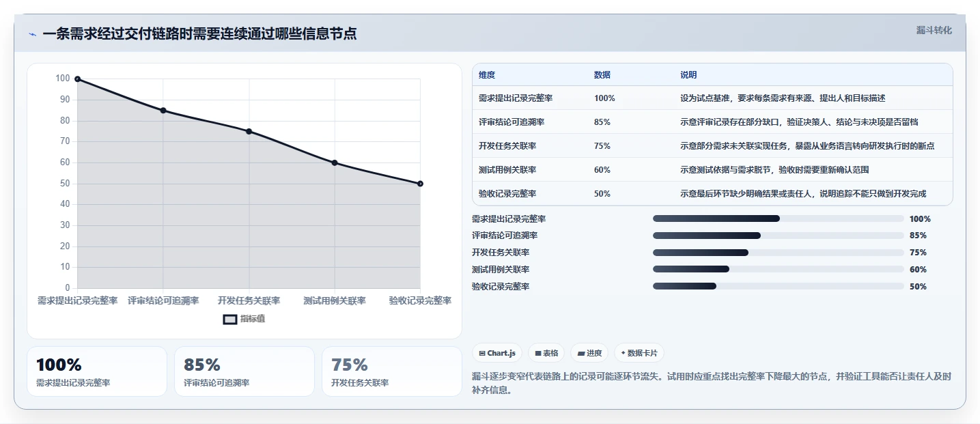This screenshot has height=424, width=980.
Task: Click the 100% value in the table
Action: coord(604,98)
